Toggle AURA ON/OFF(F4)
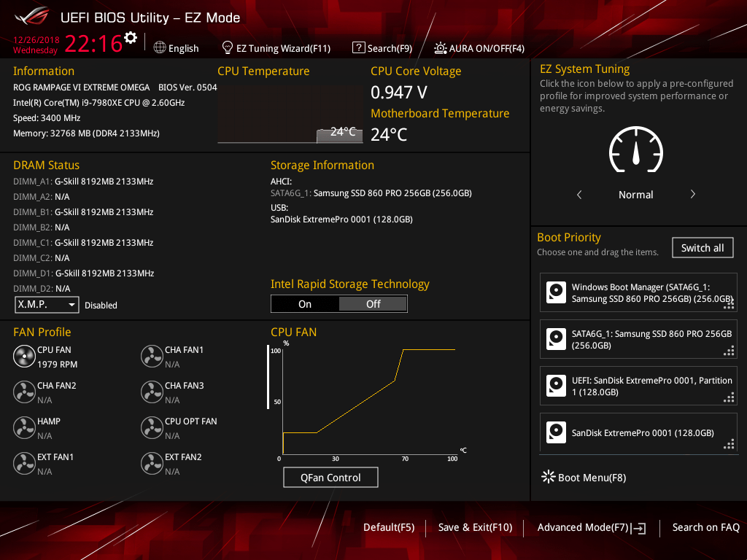This screenshot has height=560, width=747. (487, 48)
